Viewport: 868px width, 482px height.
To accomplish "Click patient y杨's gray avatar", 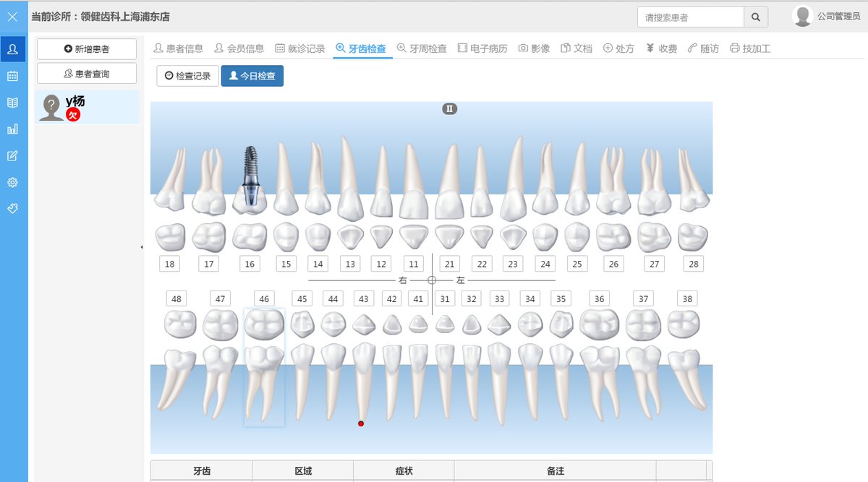I will click(51, 108).
